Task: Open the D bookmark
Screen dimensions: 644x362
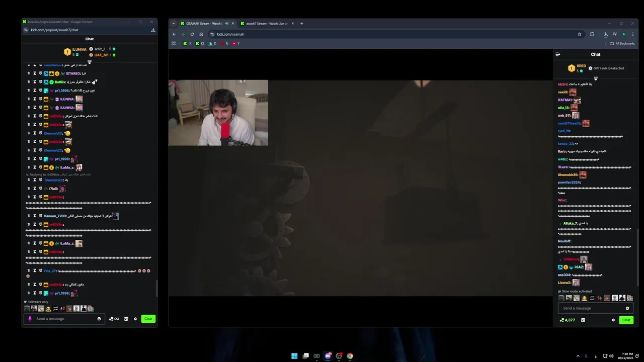Action: [213, 44]
